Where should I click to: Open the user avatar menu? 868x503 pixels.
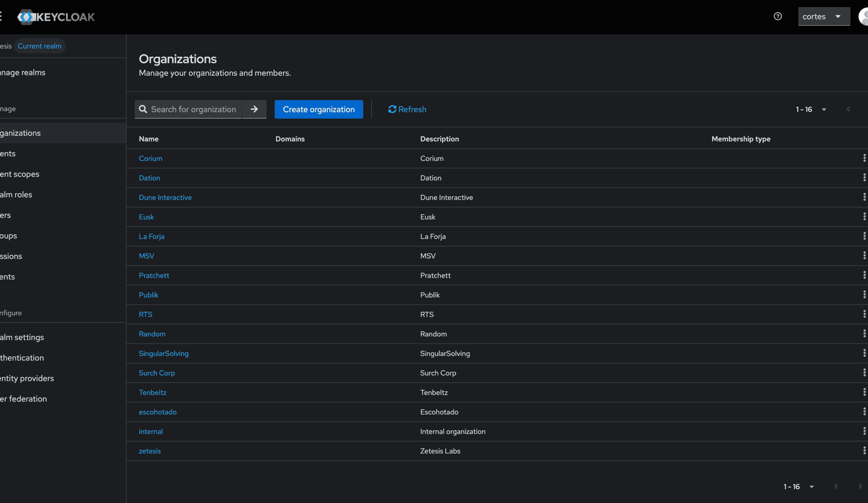click(864, 16)
